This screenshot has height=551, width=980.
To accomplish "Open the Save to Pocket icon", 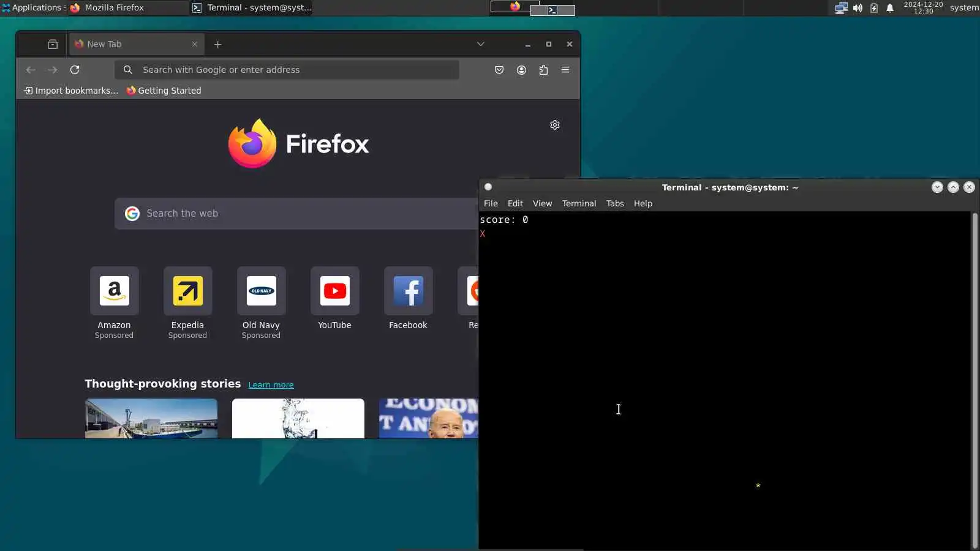I will (x=499, y=70).
